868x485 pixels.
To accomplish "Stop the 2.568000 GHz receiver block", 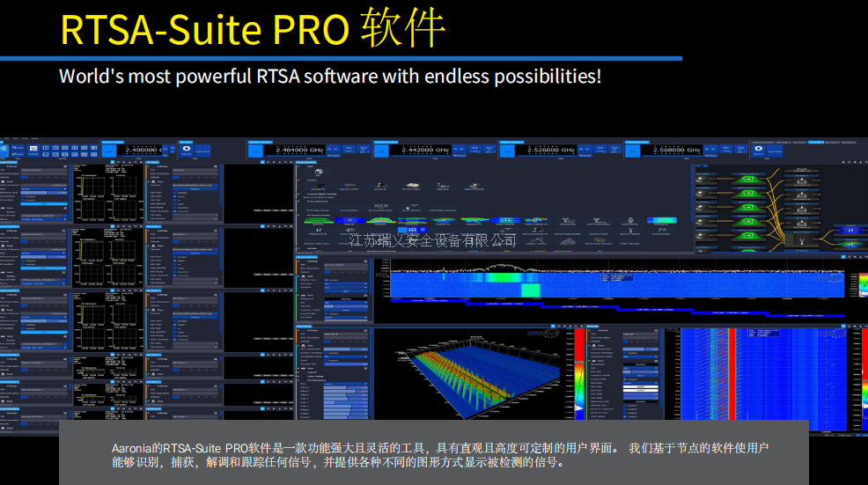I will click(x=633, y=151).
